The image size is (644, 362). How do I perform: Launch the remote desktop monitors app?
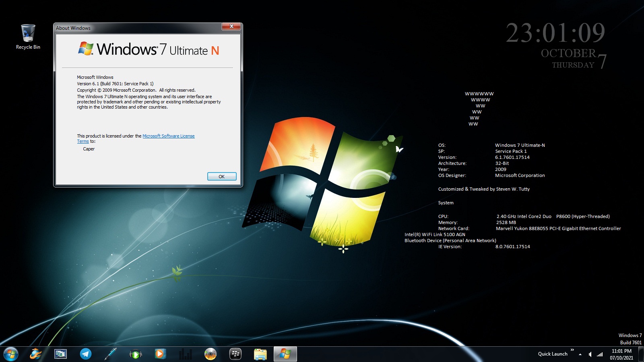click(60, 354)
